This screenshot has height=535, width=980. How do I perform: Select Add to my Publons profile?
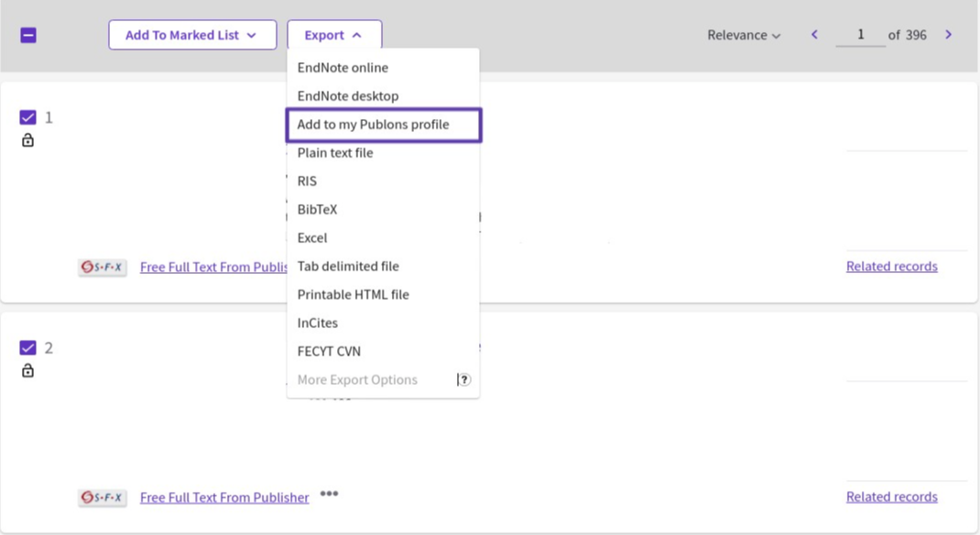pos(384,125)
